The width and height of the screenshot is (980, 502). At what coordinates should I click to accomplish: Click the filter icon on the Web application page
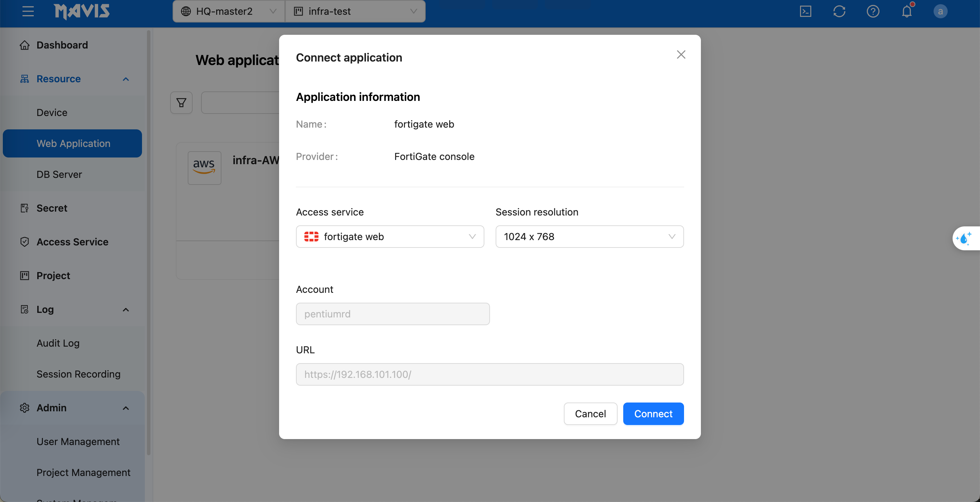click(181, 102)
